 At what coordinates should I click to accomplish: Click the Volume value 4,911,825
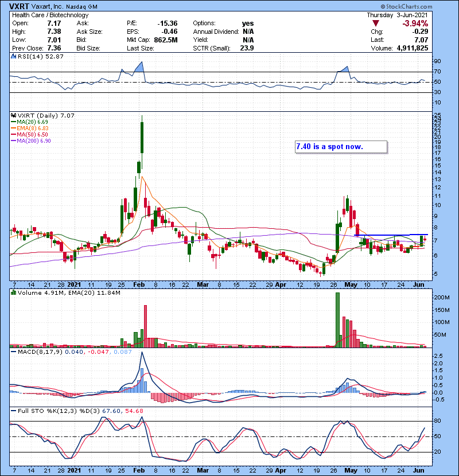[413, 48]
